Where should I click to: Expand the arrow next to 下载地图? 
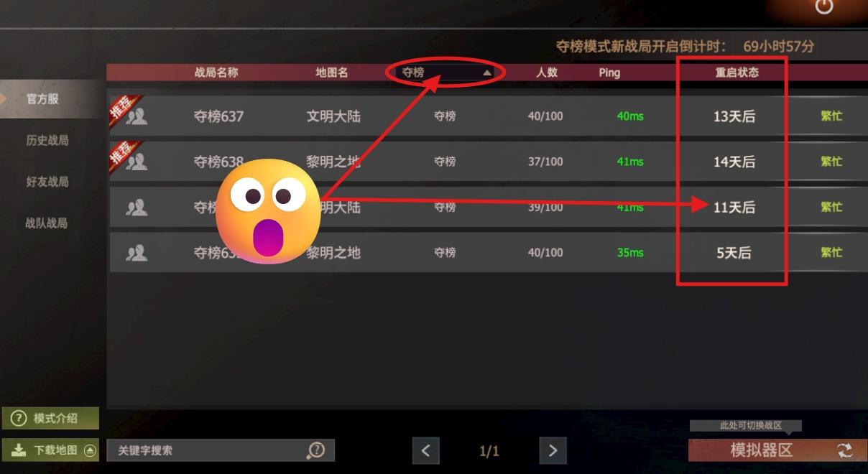[90, 450]
